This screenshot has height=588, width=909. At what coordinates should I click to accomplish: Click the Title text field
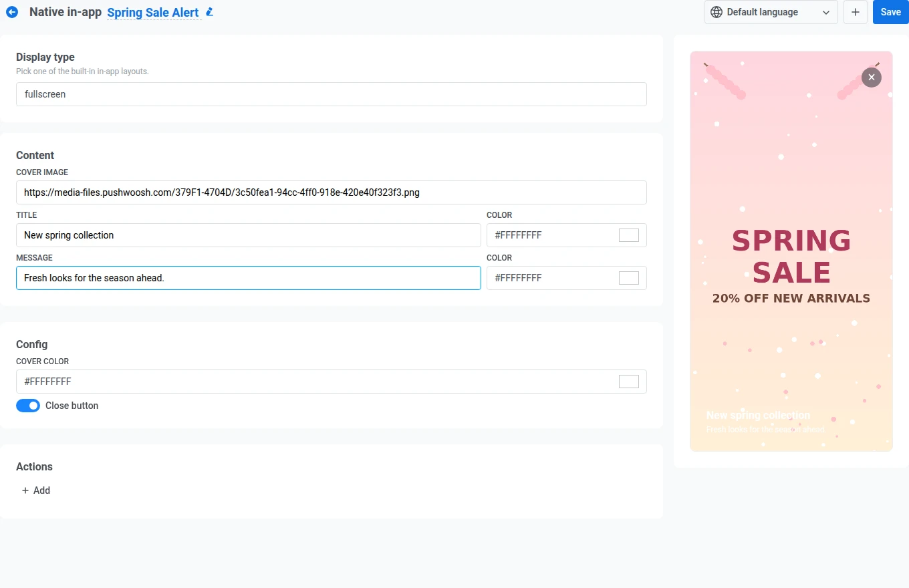click(249, 235)
